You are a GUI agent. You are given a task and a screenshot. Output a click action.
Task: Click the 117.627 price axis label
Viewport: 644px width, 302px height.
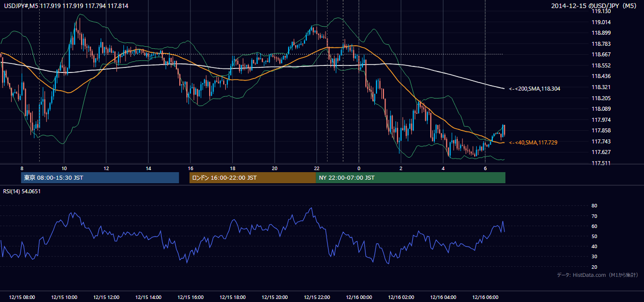click(601, 152)
